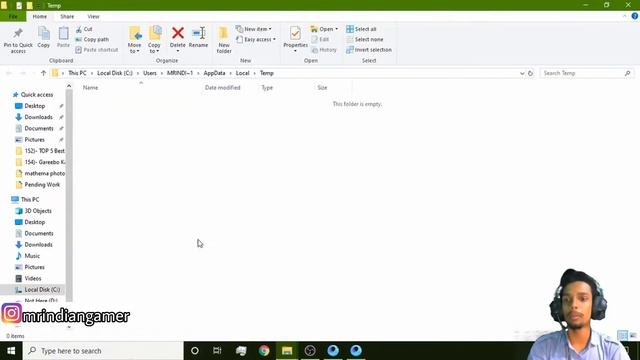
Task: Click the red Delete icon
Action: click(178, 33)
